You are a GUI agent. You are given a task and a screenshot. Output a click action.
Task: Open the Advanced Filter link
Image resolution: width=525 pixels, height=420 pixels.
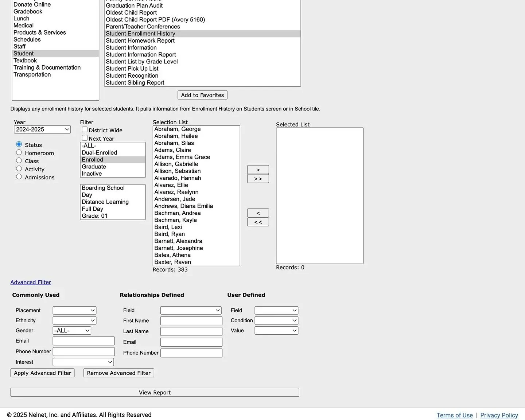coord(31,282)
